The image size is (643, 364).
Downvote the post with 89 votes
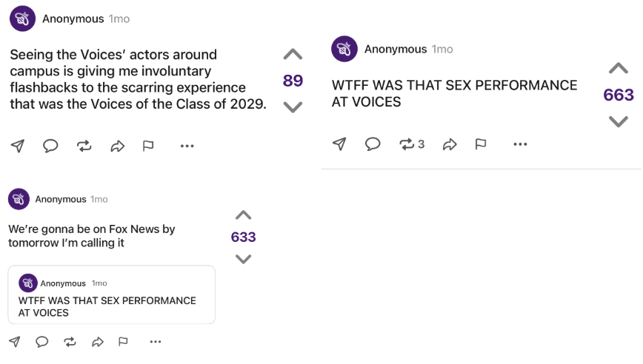point(293,107)
